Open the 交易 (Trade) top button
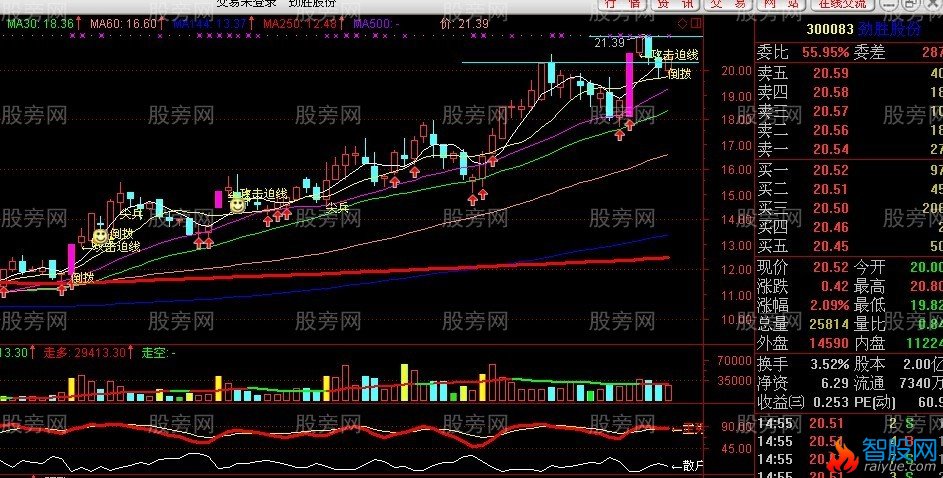This screenshot has height=478, width=943. (x=728, y=4)
